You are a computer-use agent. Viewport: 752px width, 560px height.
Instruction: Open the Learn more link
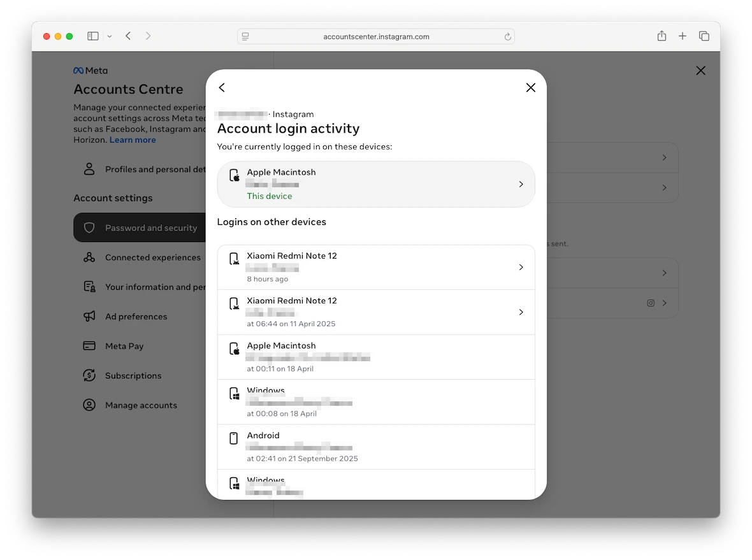click(133, 140)
